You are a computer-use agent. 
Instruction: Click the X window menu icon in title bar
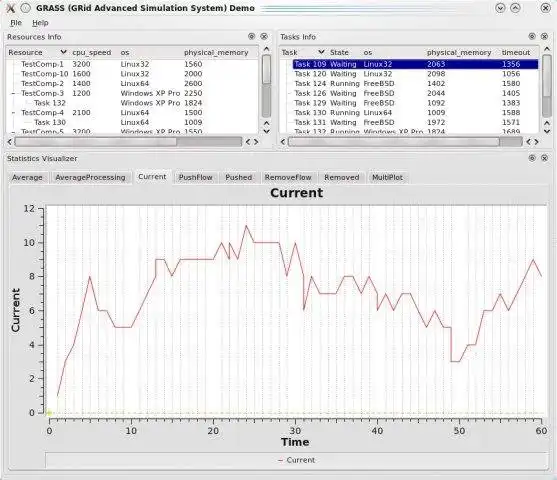tap(11, 8)
